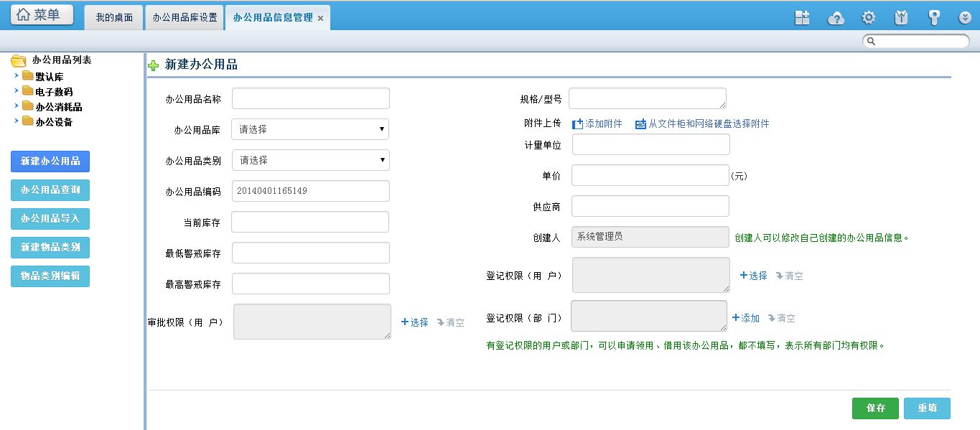980x430 pixels.
Task: Click the 登记权限（用户） text area
Action: 651,275
